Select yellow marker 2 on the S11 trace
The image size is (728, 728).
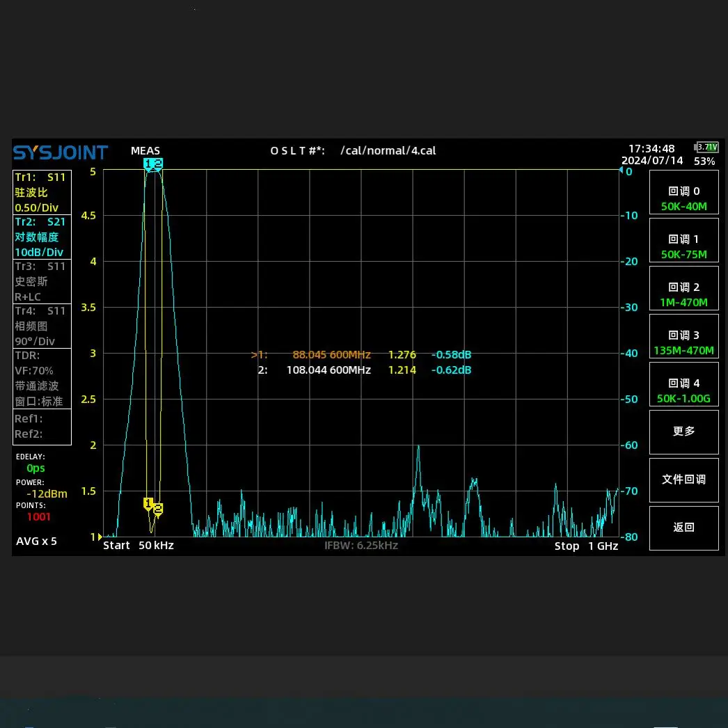pyautogui.click(x=158, y=509)
